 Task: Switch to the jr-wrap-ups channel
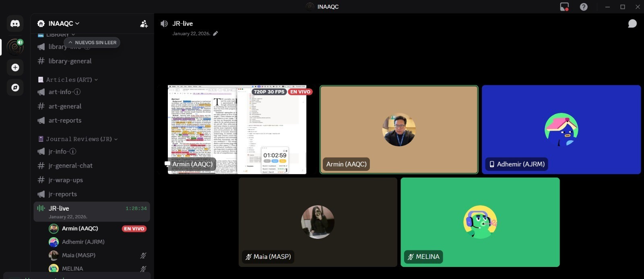click(66, 180)
